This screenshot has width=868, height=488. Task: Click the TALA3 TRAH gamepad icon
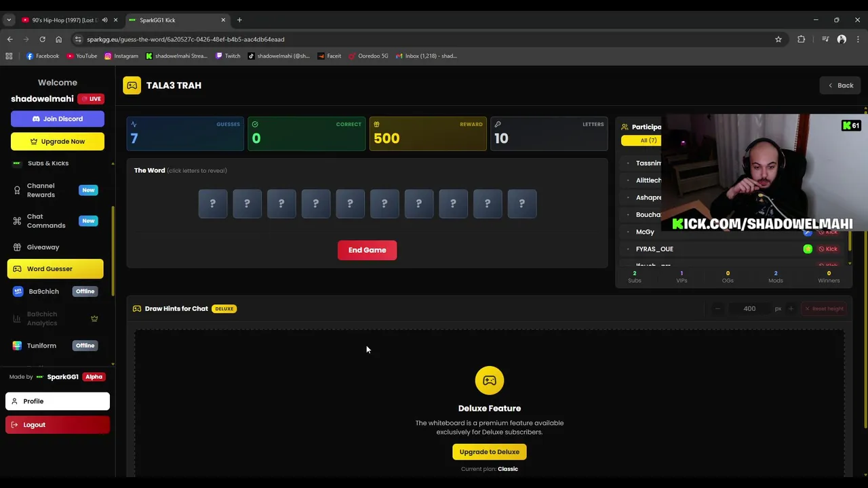tap(132, 85)
